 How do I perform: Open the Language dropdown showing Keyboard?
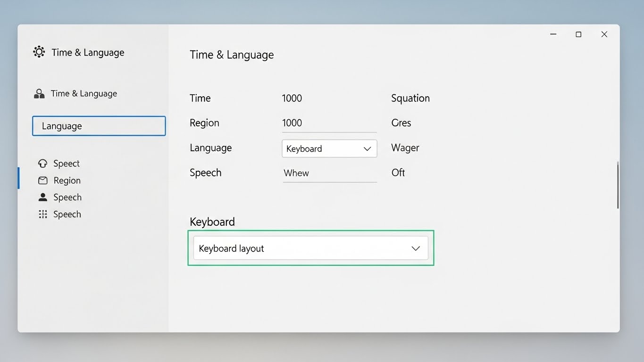(x=329, y=148)
